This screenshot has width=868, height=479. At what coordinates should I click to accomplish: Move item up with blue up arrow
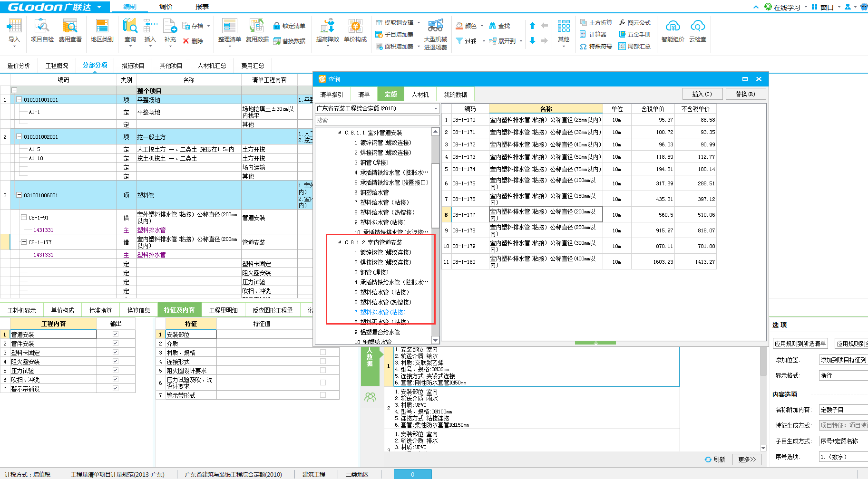point(532,26)
